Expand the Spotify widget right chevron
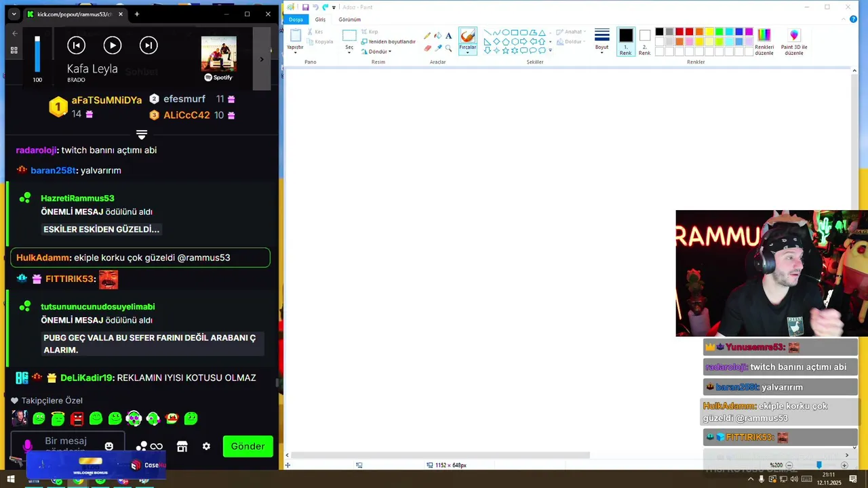Viewport: 868px width, 488px height. click(x=262, y=59)
